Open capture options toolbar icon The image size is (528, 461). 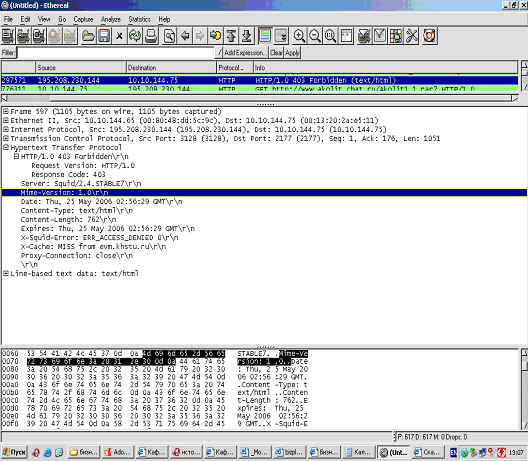[24, 36]
